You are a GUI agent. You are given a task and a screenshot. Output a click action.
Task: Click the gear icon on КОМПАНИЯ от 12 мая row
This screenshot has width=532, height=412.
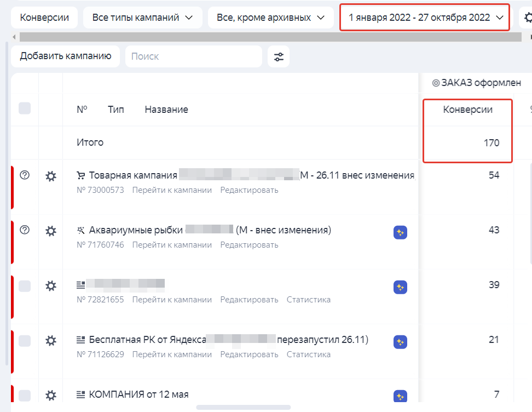tap(50, 394)
